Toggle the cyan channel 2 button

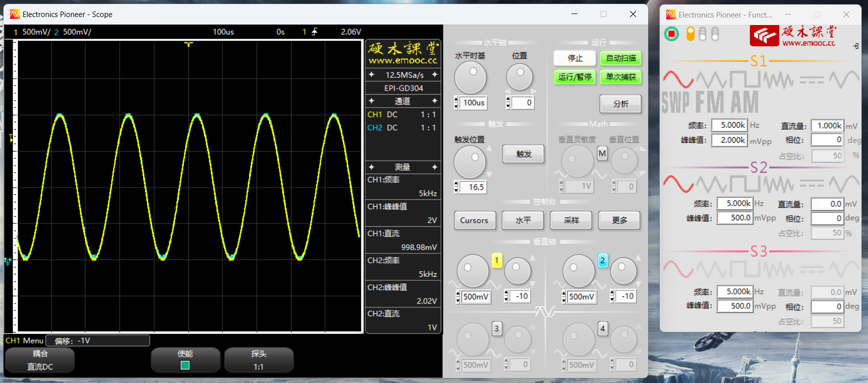point(603,260)
